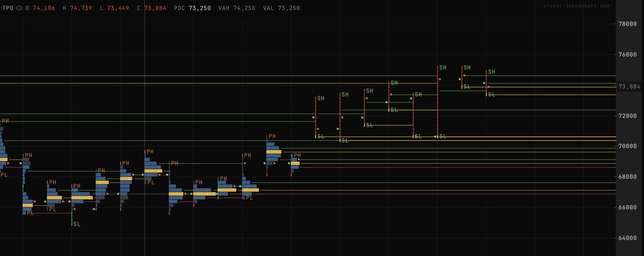This screenshot has width=644, height=256.
Task: Select the TPO indicator label
Action: [8, 8]
